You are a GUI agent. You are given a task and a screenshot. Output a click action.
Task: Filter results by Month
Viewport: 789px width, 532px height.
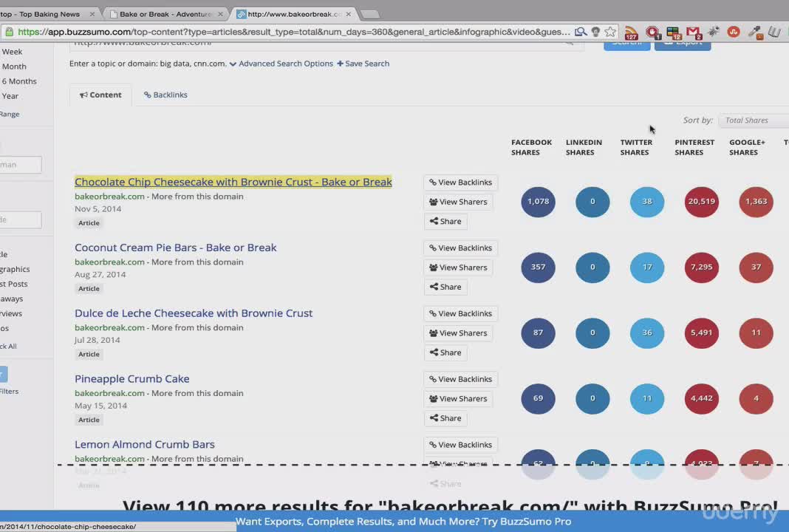coord(14,66)
